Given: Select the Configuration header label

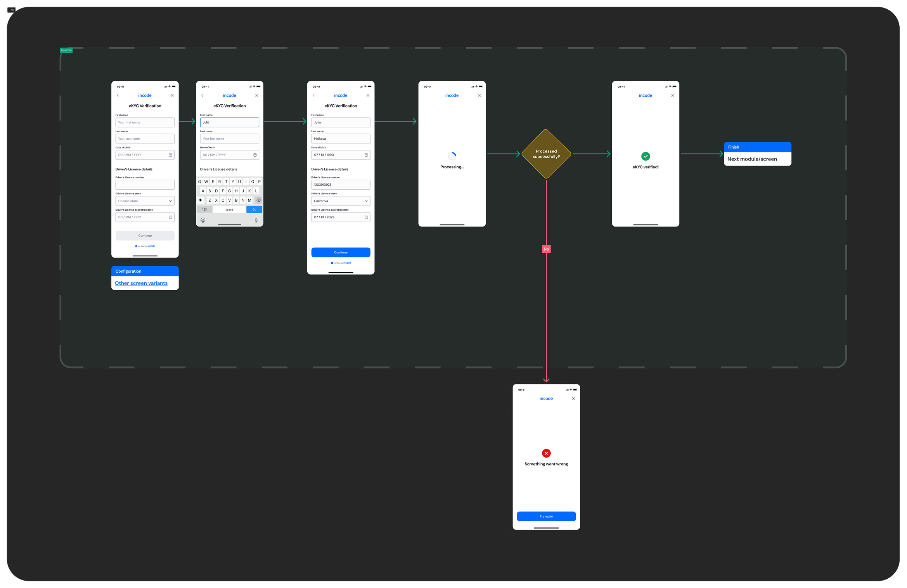Looking at the screenshot, I should pos(128,271).
